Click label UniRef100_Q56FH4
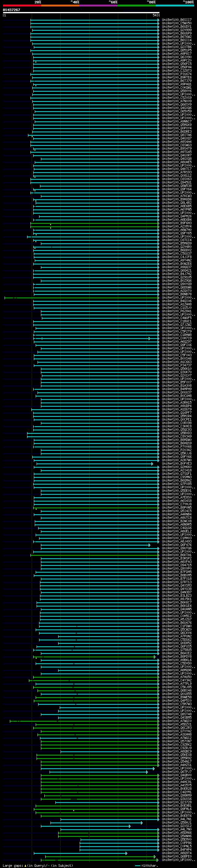 [x=176, y=67]
